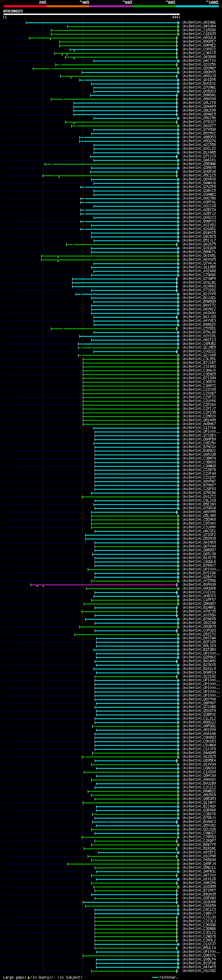
Task: Open label UniRef100_Q7U9W1
Action: 199,88
